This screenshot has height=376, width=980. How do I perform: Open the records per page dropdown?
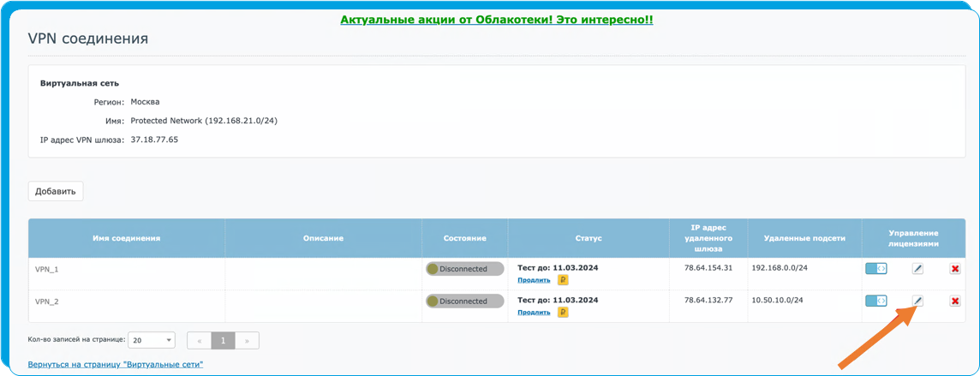click(x=151, y=340)
